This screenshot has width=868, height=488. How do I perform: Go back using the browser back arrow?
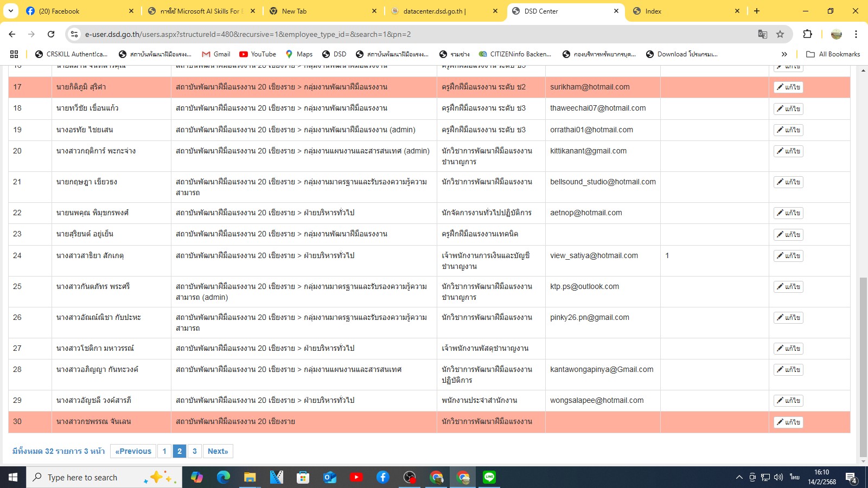click(12, 34)
